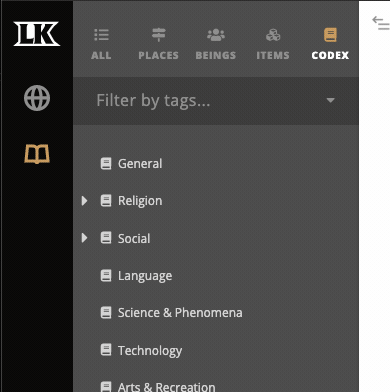Open the Arts & Recreation entry
The width and height of the screenshot is (390, 392).
pyautogui.click(x=166, y=387)
